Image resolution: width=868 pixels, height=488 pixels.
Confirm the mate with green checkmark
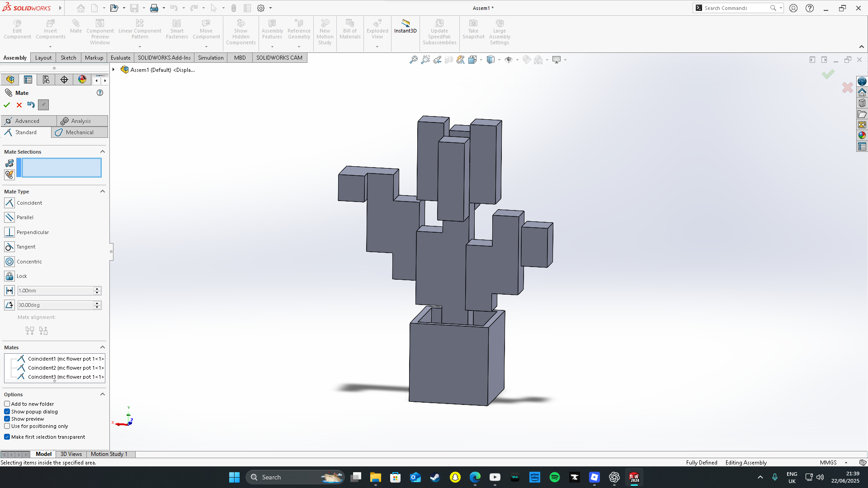point(7,105)
